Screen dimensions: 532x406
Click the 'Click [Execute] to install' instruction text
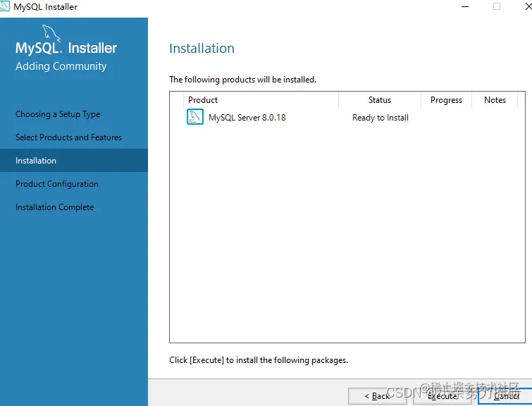259,360
